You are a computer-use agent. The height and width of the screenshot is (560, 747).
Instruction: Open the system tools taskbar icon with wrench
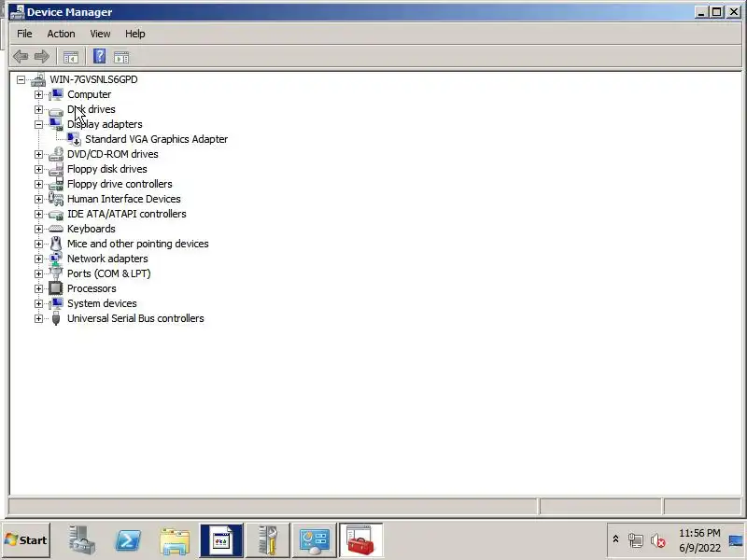268,540
